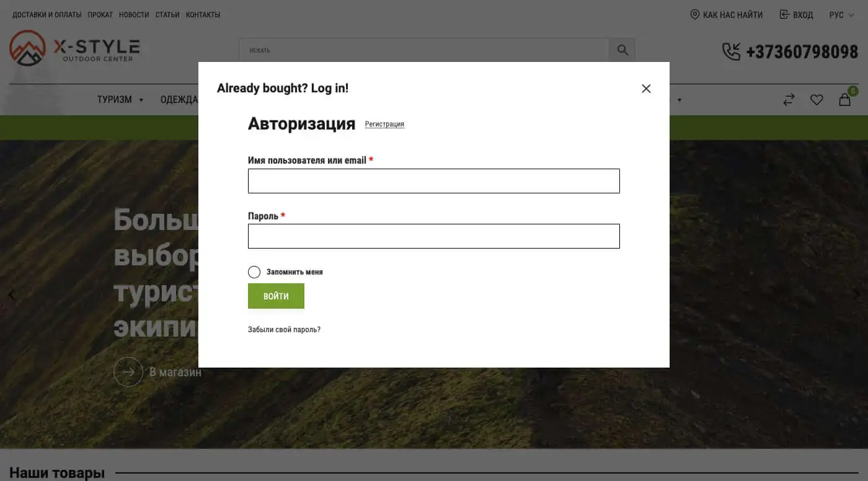Click the В магазин slide text
This screenshot has width=868, height=481.
[175, 373]
